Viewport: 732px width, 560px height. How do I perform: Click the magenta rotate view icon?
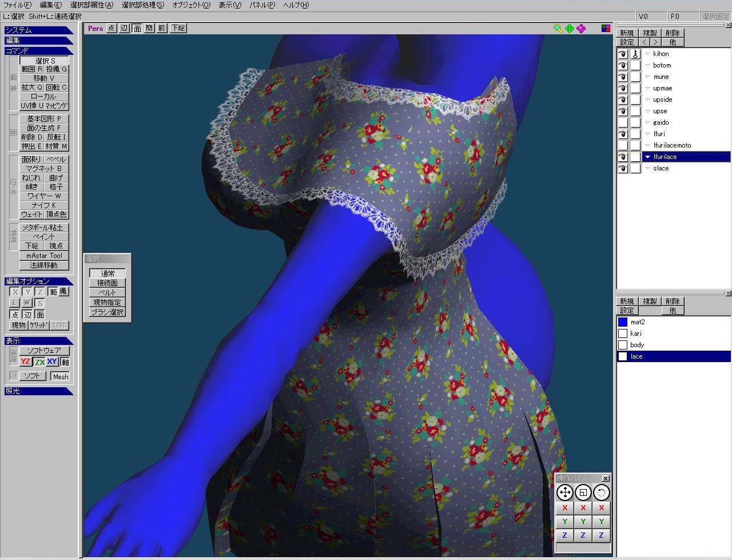(581, 29)
